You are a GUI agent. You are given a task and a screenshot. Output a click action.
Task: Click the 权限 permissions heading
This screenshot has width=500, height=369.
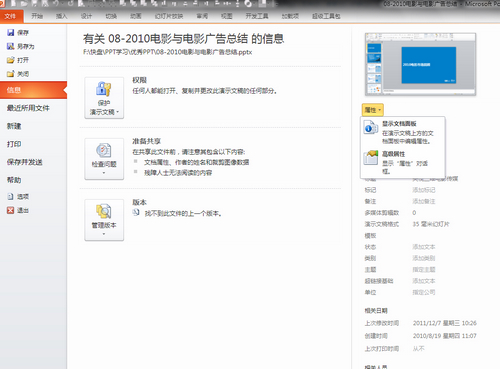point(139,80)
